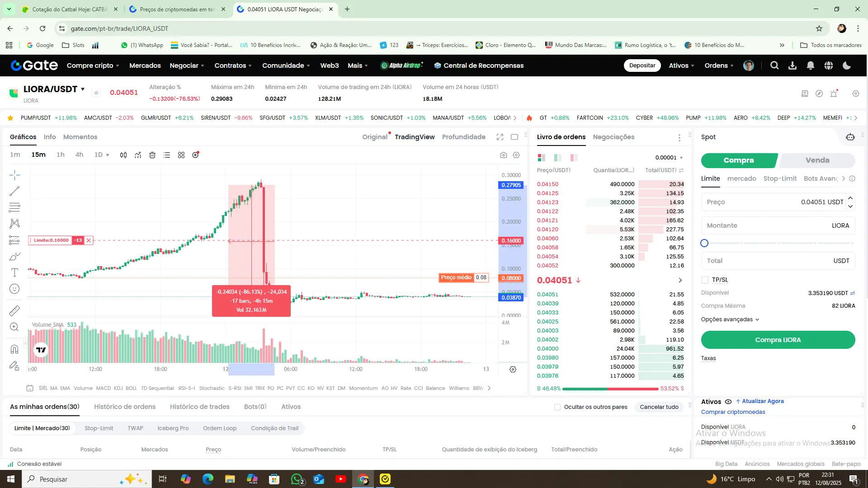Image resolution: width=868 pixels, height=488 pixels.
Task: Open 'Comprar criptomoedas' link
Action: pyautogui.click(x=733, y=412)
